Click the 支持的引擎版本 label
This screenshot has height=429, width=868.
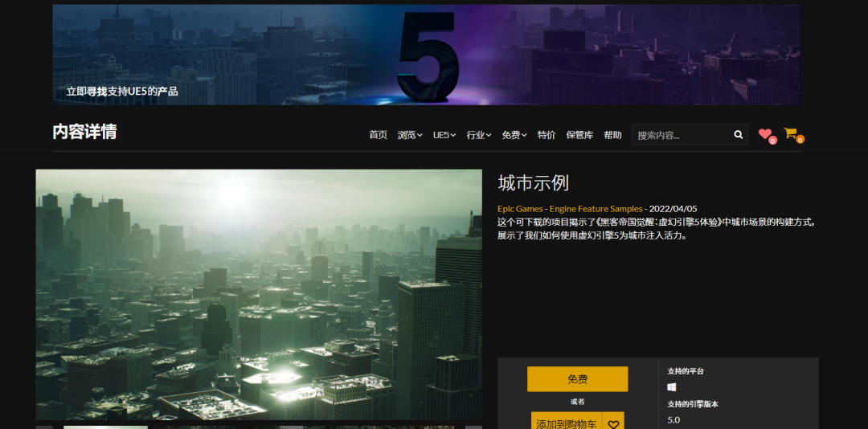693,405
